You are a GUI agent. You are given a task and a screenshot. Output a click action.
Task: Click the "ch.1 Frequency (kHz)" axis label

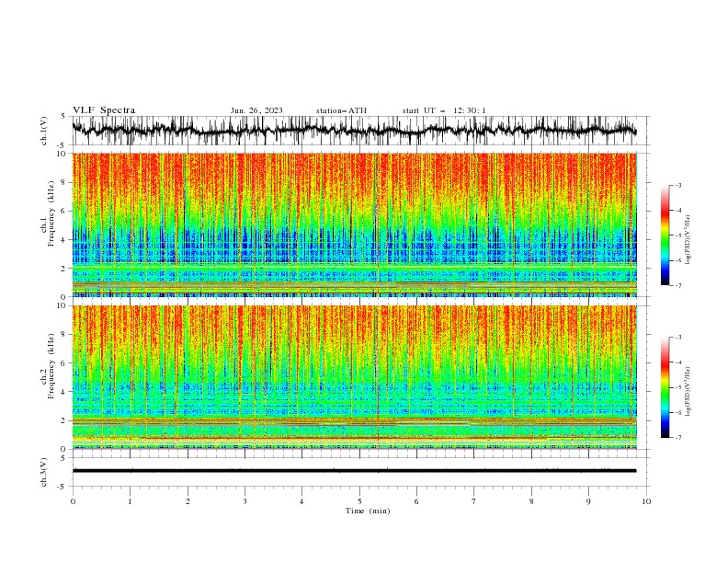point(48,213)
